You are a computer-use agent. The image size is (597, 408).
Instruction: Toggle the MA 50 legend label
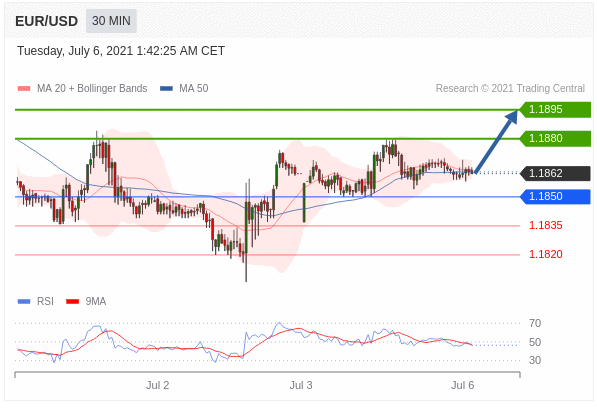pos(193,88)
